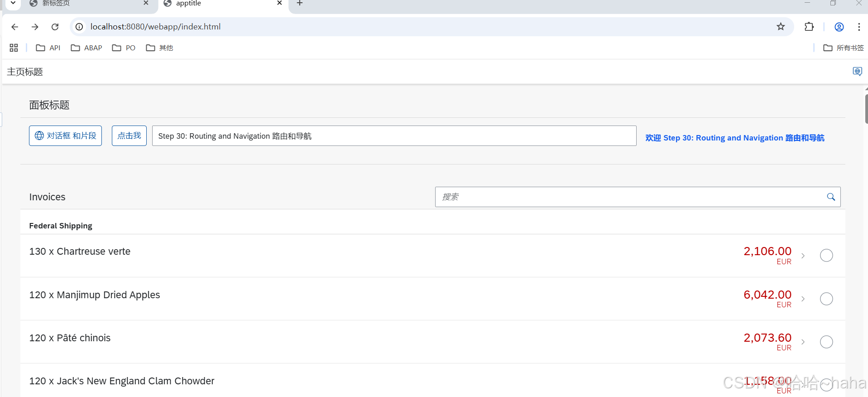
Task: Select radio for Manjimup Dried Apples invoice
Action: point(826,299)
